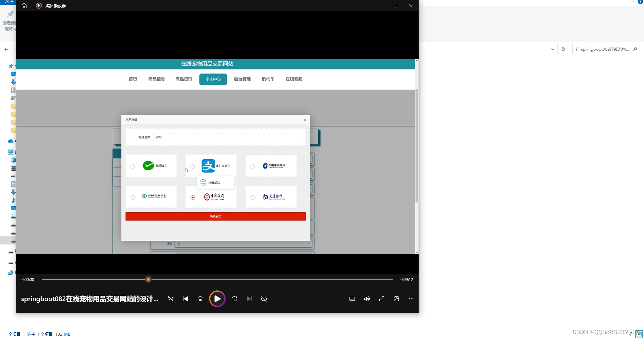
Task: Open subtitles and captions options
Action: point(352,299)
